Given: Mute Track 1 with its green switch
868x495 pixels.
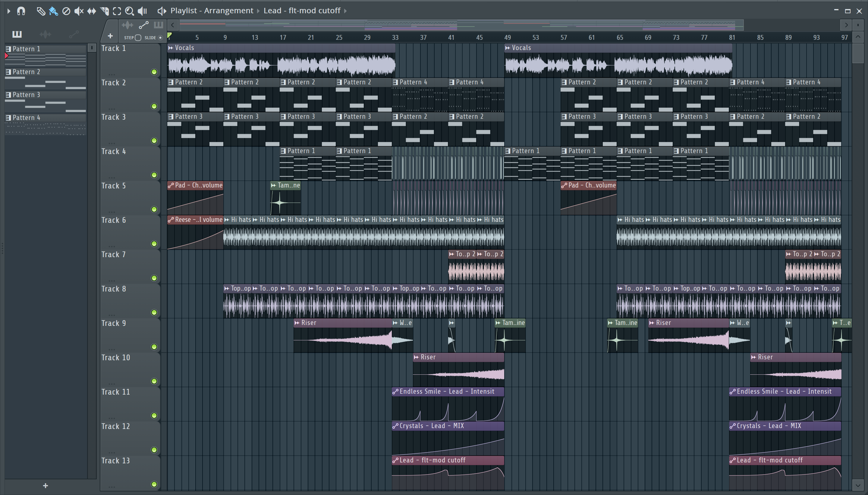Looking at the screenshot, I should [x=154, y=72].
